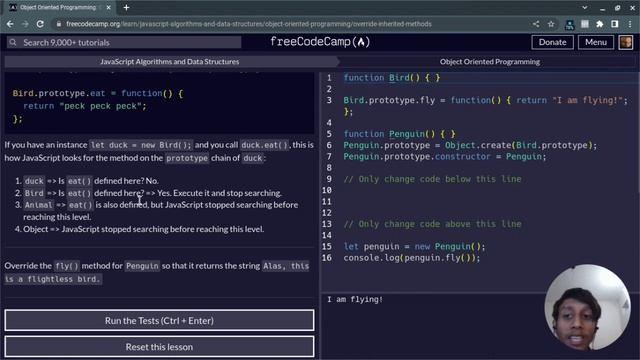Click the 'Only change code above this line' comment
640x360 pixels.
coord(432,224)
